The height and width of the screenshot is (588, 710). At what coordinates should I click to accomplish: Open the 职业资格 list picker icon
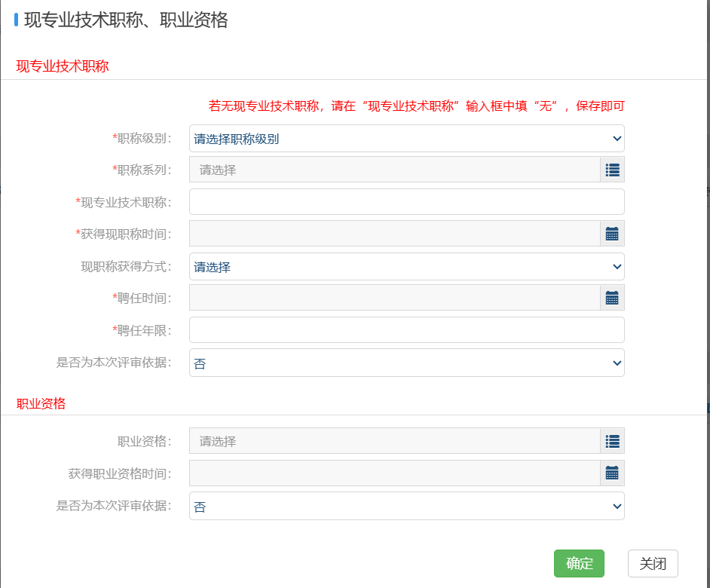(x=612, y=441)
